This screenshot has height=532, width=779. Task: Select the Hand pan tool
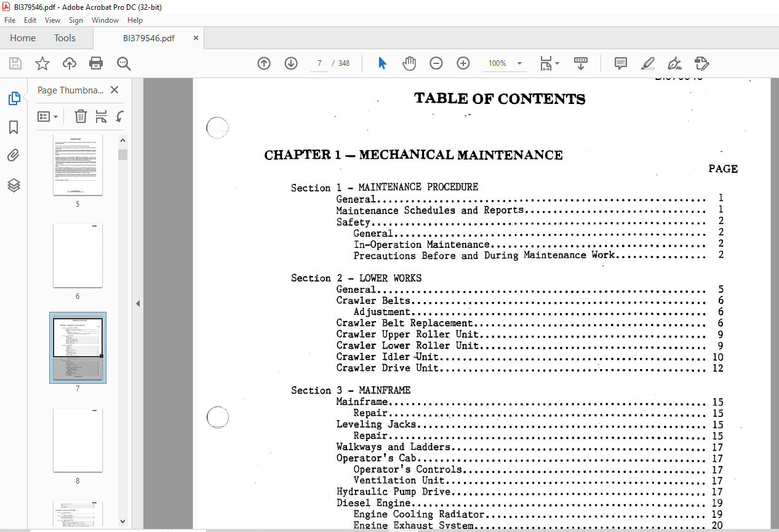click(409, 63)
